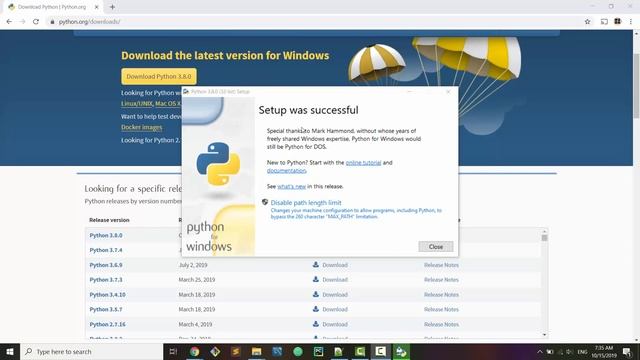Click the cast media icon in Chrome toolbar

click(604, 22)
